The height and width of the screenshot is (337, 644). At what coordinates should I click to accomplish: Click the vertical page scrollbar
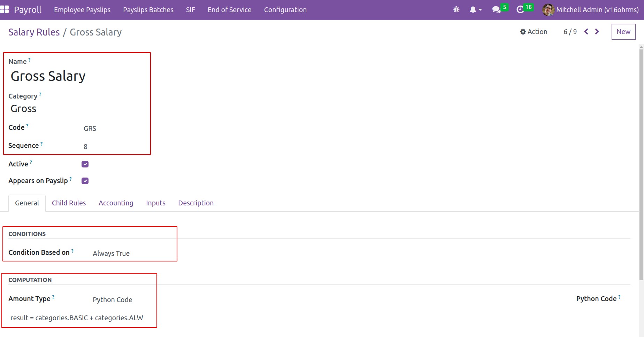point(641,164)
